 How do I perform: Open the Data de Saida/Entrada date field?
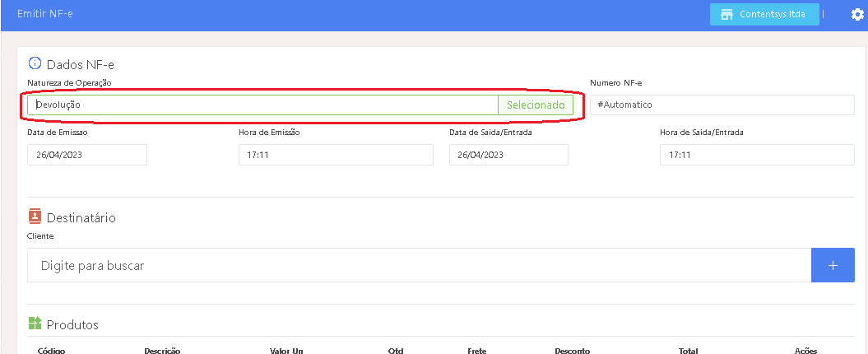[508, 155]
